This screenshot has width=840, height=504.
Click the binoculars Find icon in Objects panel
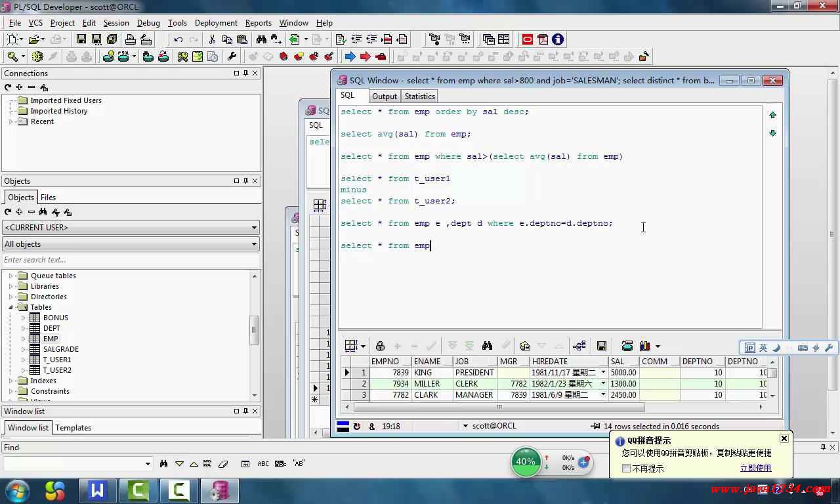(43, 212)
